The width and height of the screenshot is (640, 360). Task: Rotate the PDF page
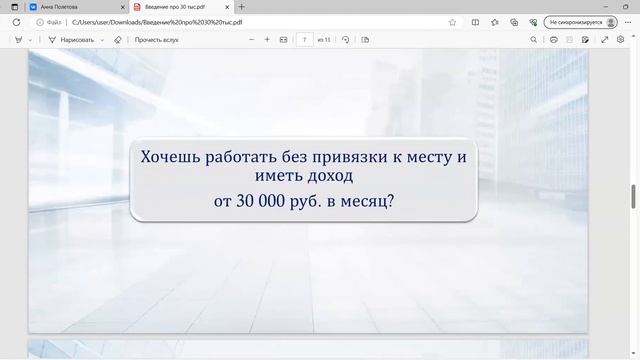tap(346, 40)
